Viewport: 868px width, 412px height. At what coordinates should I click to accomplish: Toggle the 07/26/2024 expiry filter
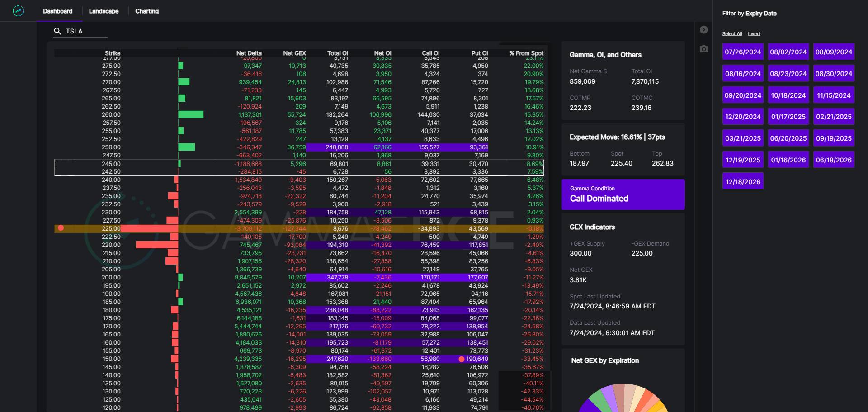coord(743,52)
